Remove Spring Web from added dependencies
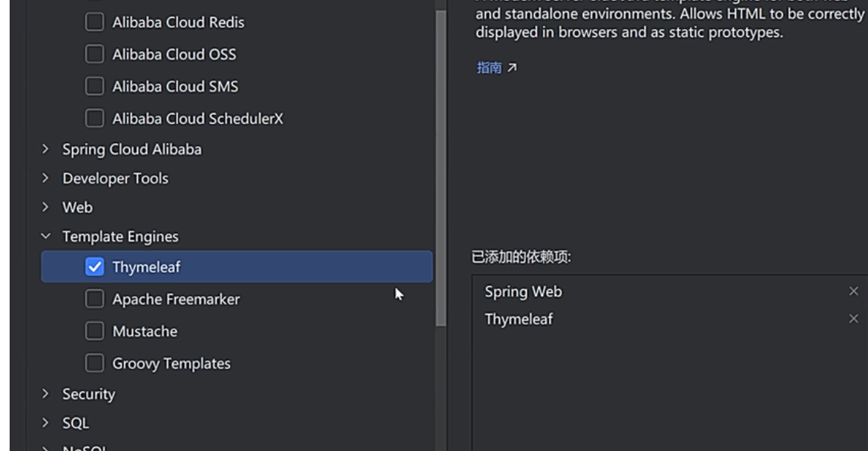The image size is (868, 451). [x=854, y=291]
